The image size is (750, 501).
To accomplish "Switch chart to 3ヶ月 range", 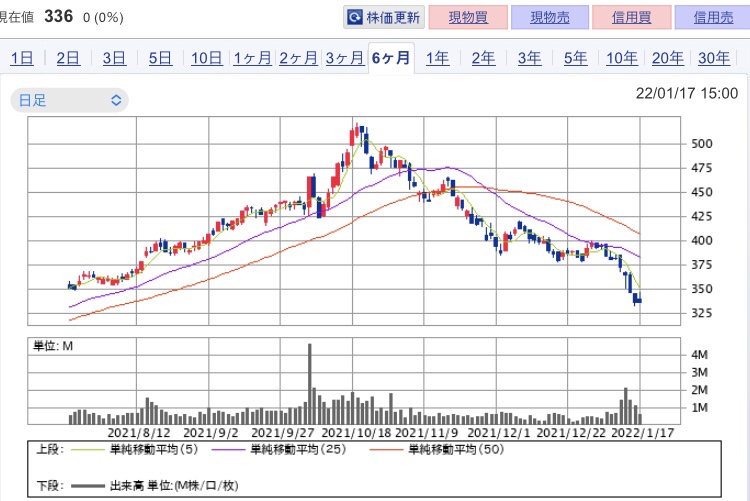I will pyautogui.click(x=345, y=58).
